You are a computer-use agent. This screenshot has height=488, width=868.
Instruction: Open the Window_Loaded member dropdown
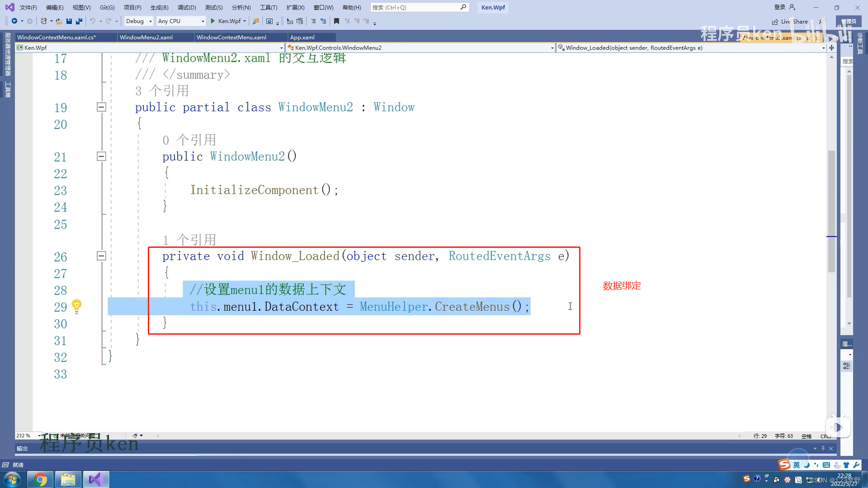pyautogui.click(x=691, y=47)
